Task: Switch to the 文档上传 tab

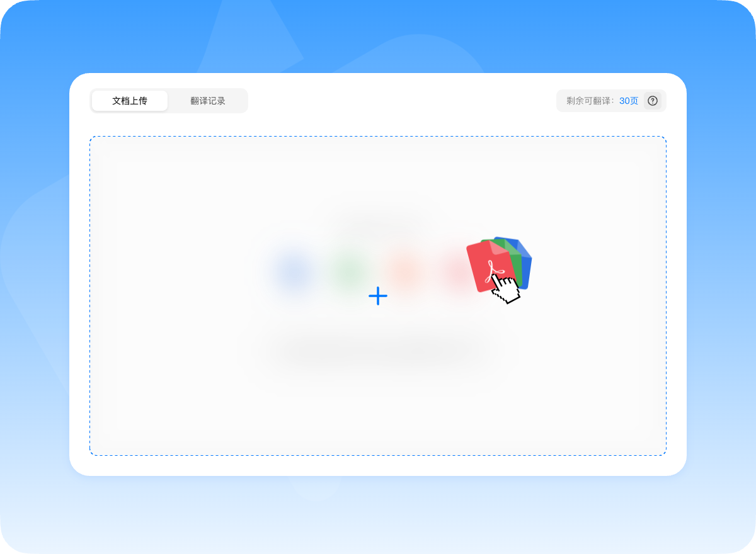Action: [130, 101]
